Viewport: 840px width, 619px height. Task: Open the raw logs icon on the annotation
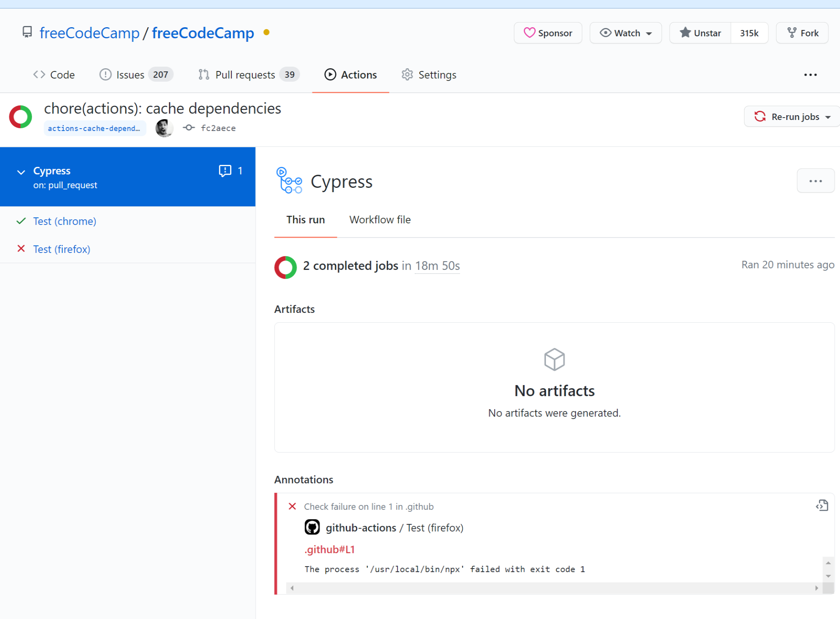point(822,505)
